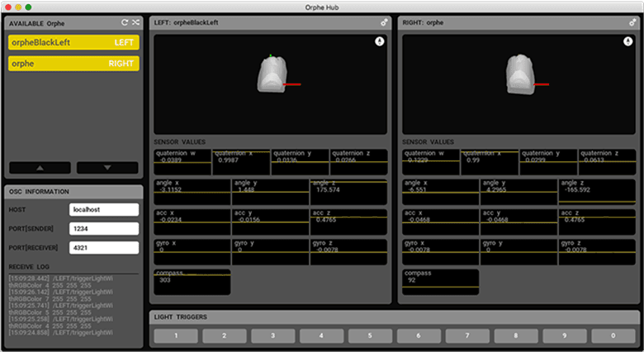The image size is (644, 352).
Task: Fire light trigger 1
Action: (x=176, y=335)
